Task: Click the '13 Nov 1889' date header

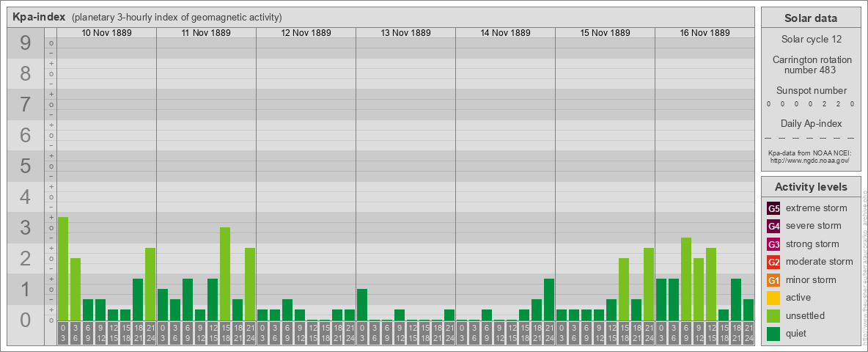Action: click(405, 33)
